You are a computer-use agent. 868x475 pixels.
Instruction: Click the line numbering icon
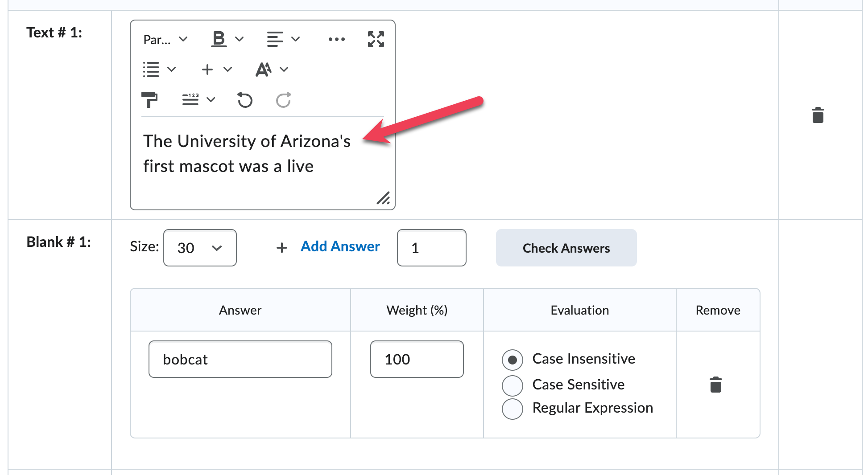tap(190, 100)
